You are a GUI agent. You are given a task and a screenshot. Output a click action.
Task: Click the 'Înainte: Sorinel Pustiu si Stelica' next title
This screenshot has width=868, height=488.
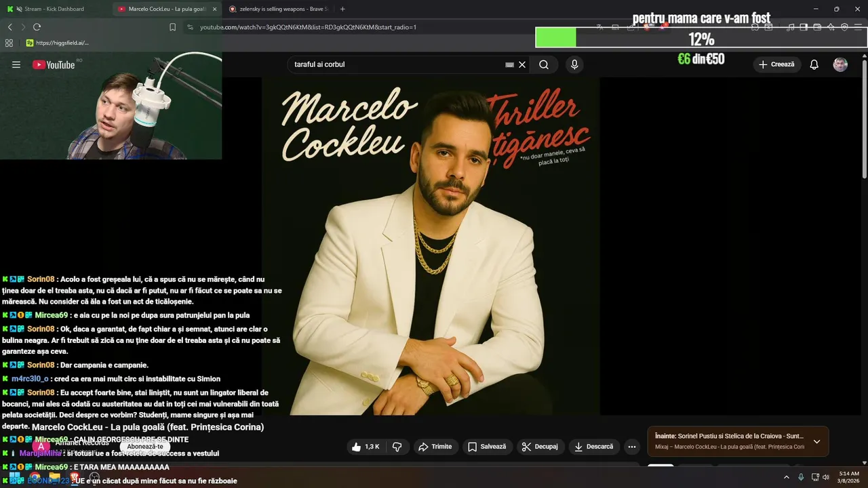(x=729, y=436)
